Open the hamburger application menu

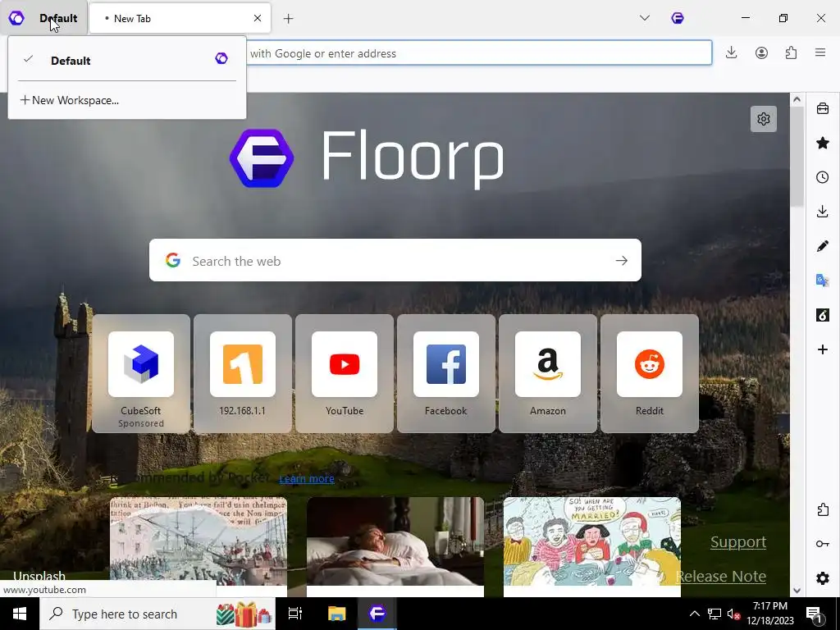[820, 52]
